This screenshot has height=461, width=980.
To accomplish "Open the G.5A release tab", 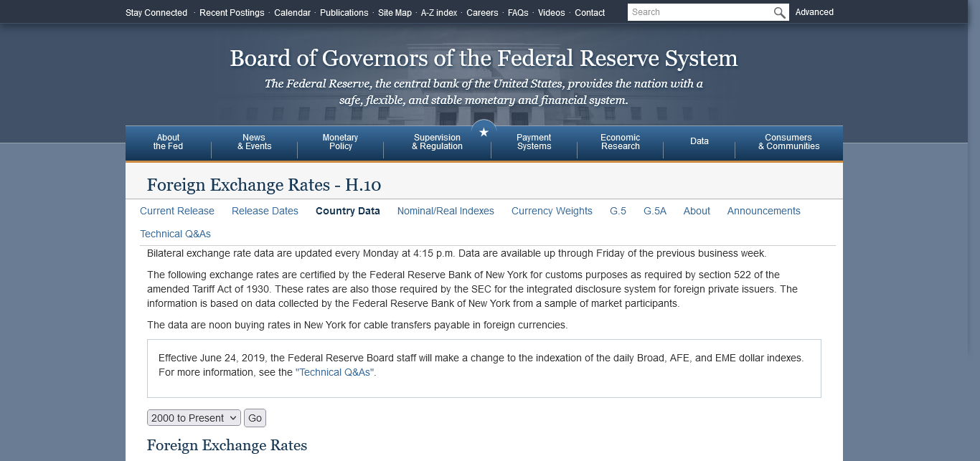I will (x=654, y=211).
